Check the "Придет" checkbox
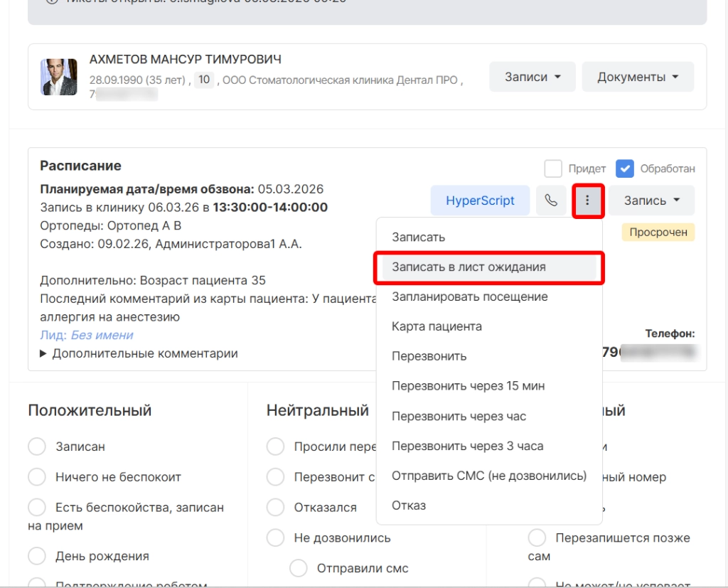728x588 pixels. pyautogui.click(x=553, y=169)
